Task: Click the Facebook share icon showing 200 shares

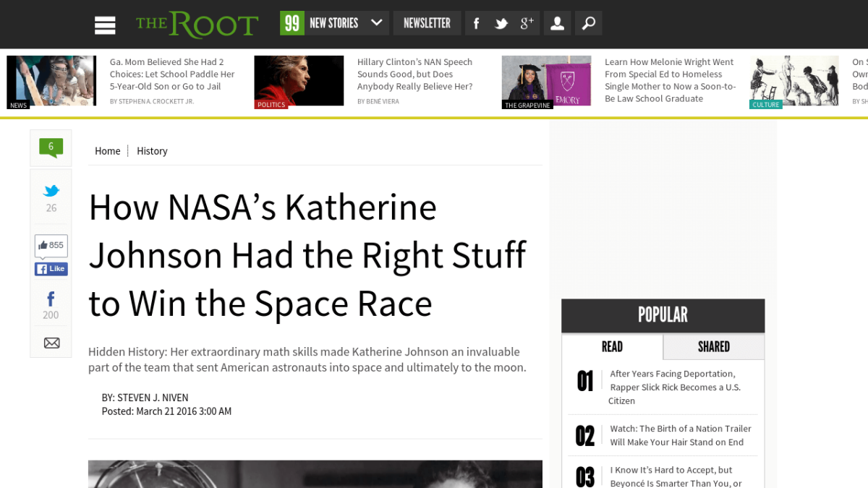Action: (51, 304)
